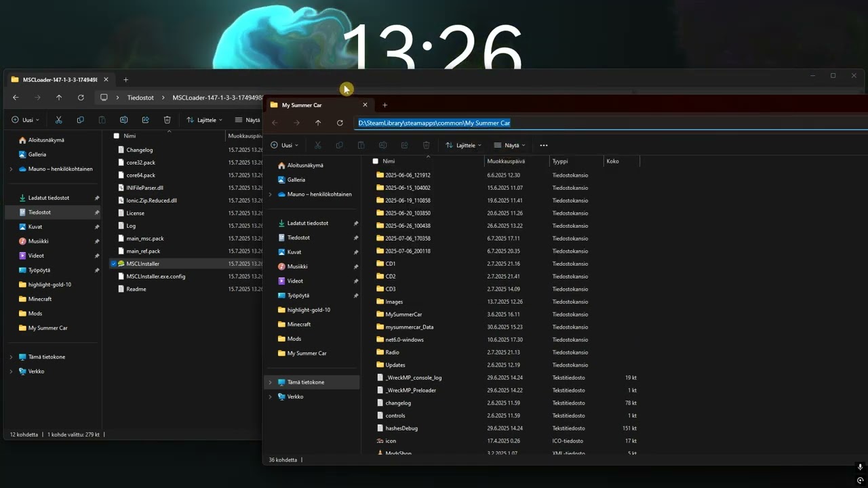Viewport: 868px width, 488px height.
Task: Click Copy icon in MSCLoader window toolbar
Action: tap(80, 120)
